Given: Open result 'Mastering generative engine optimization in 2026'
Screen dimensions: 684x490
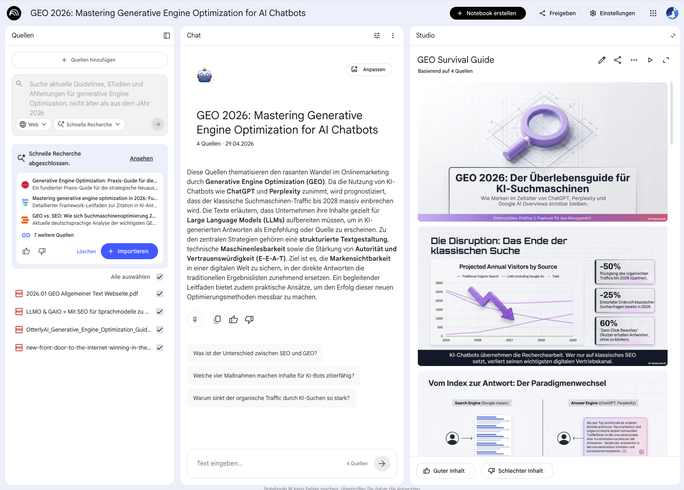Looking at the screenshot, I should pyautogui.click(x=90, y=202).
